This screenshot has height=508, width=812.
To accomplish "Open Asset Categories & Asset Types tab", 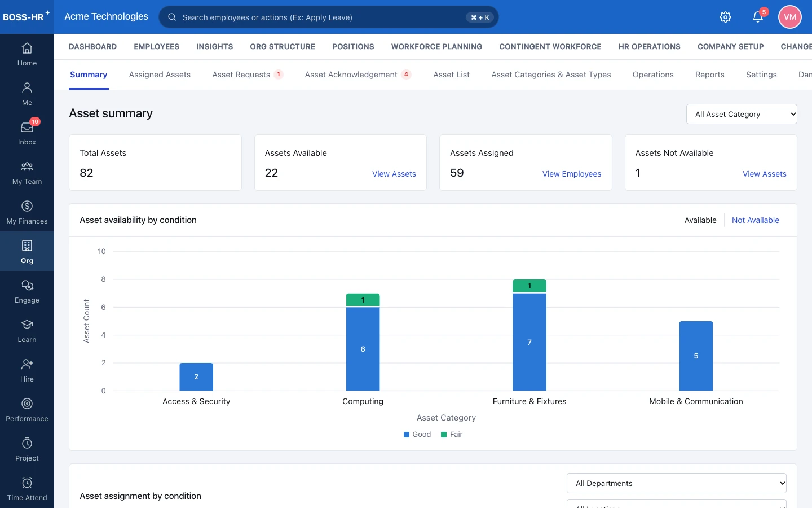I will 551,75.
